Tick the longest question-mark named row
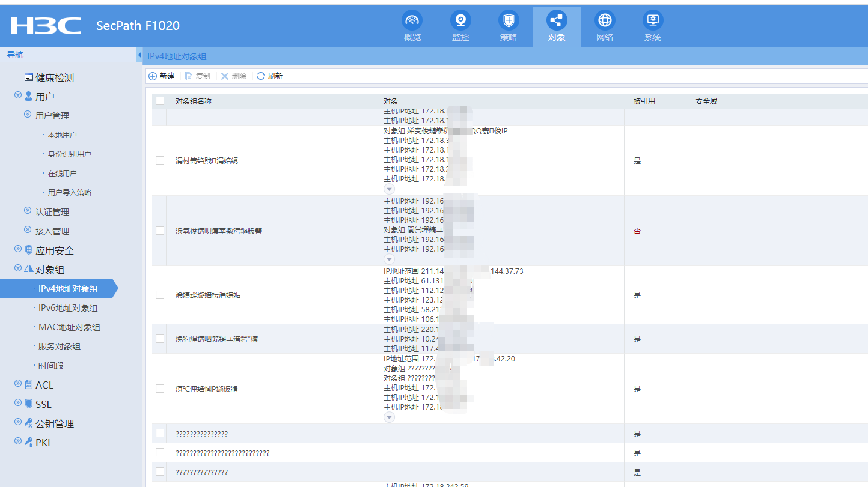868x487 pixels. point(160,452)
